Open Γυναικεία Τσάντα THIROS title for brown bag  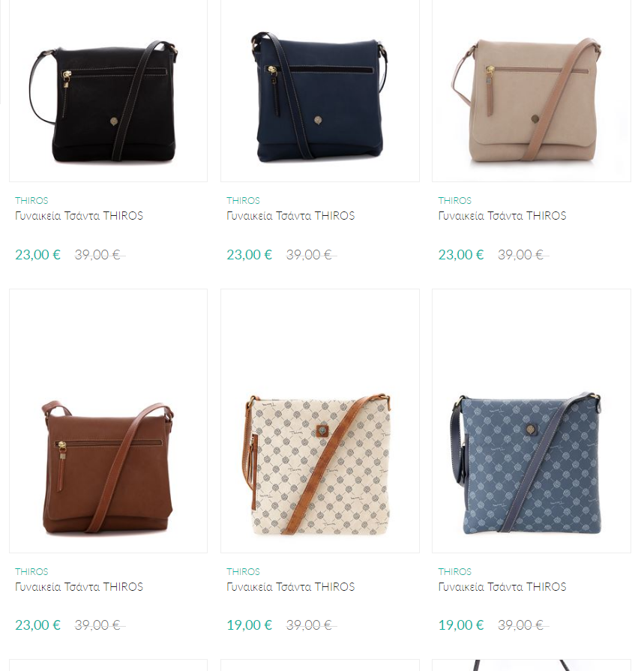(x=79, y=587)
